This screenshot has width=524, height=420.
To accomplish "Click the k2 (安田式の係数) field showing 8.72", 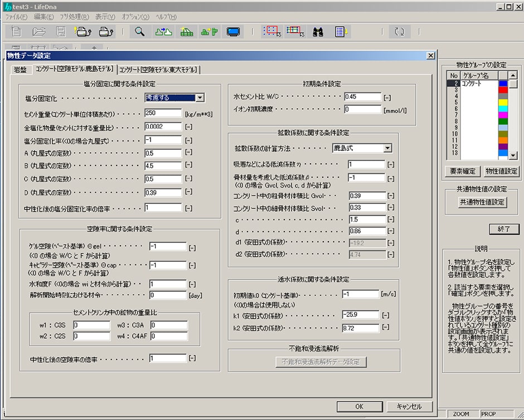I will (x=361, y=328).
